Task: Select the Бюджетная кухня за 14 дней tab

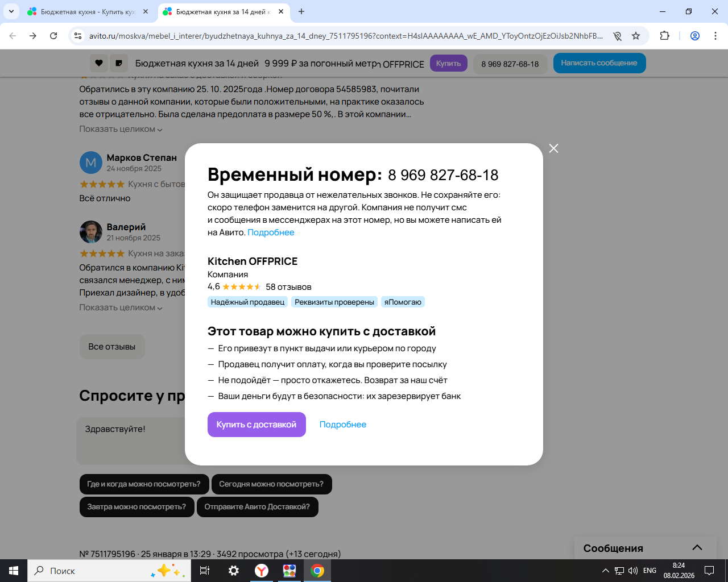Action: coord(224,11)
